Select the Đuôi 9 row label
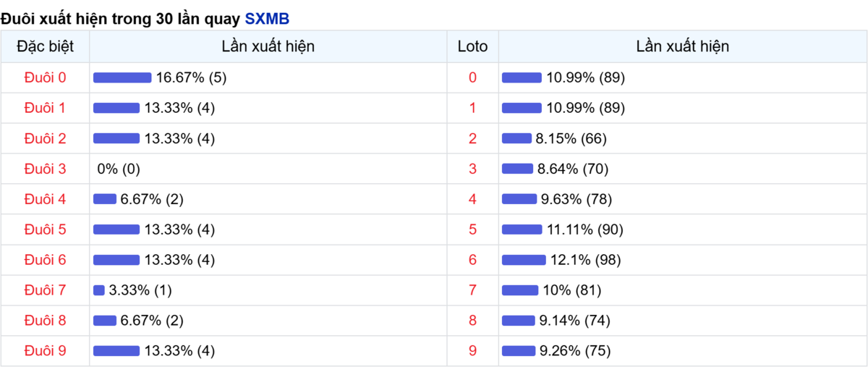Image resolution: width=868 pixels, height=367 pixels. [45, 351]
